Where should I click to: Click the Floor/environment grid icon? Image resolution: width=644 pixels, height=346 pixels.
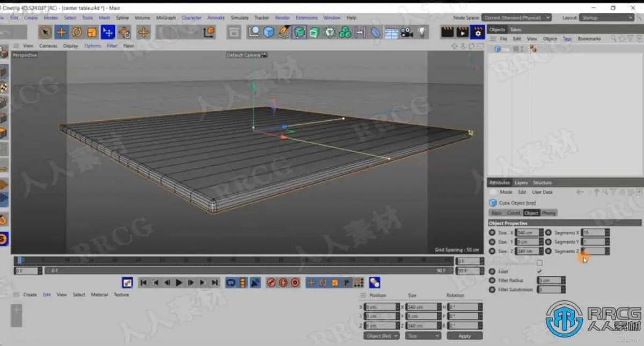click(x=391, y=32)
